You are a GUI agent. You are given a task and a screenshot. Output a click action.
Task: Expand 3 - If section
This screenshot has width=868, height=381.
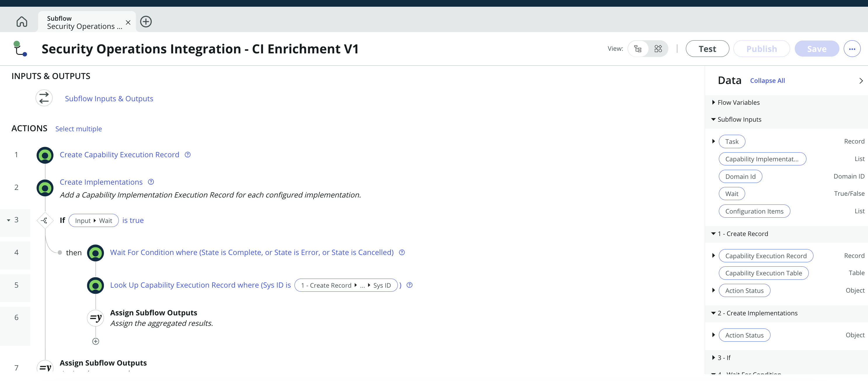(713, 358)
